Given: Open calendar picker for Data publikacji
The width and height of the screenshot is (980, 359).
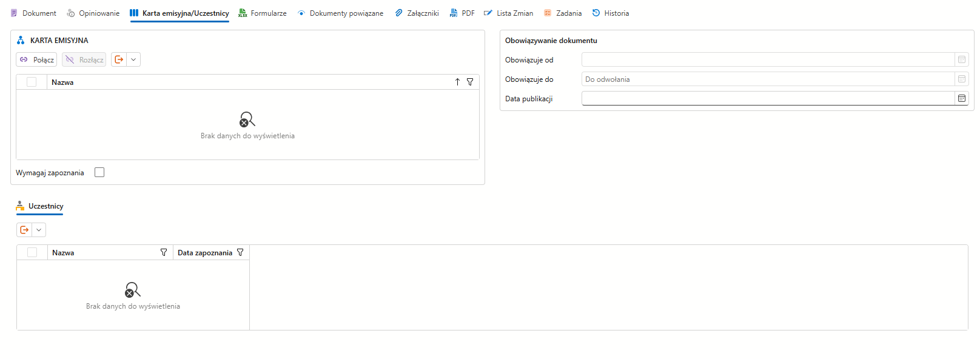Looking at the screenshot, I should coord(962,98).
